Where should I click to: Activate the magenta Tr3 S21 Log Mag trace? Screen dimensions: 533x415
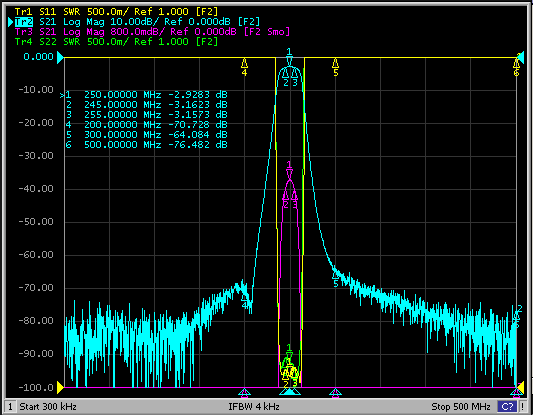tap(152, 32)
